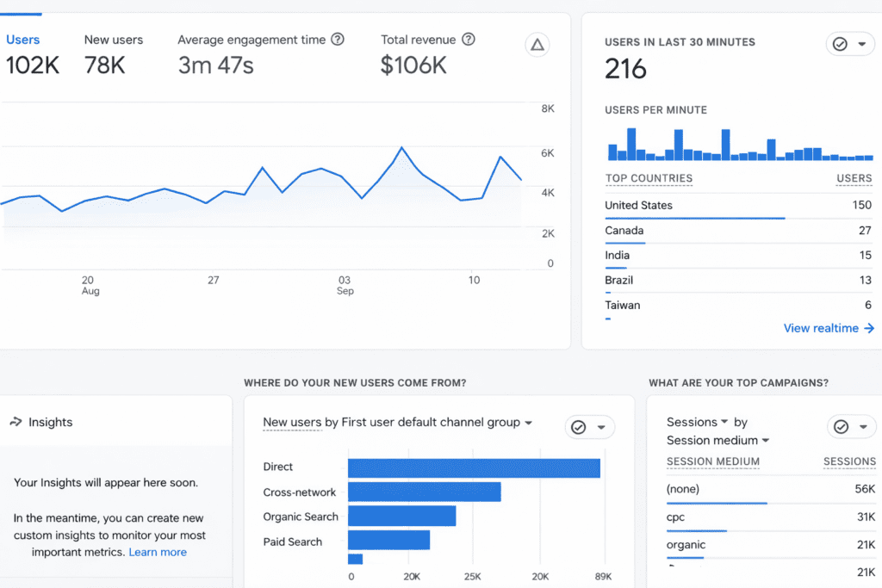The image size is (882, 588).
Task: Click check circle icon in top campaigns card
Action: (x=841, y=427)
